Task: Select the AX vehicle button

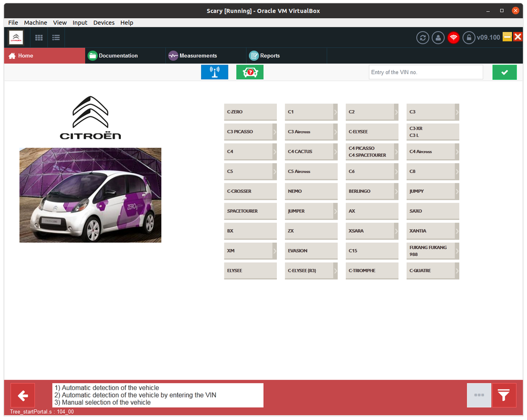Action: click(371, 211)
